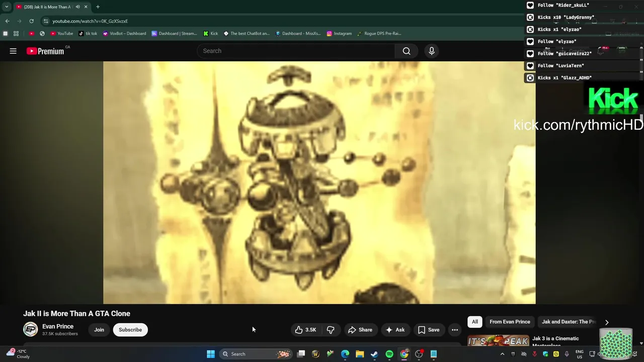Open File Explorer from the taskbar
644x362 pixels.
pos(360,354)
